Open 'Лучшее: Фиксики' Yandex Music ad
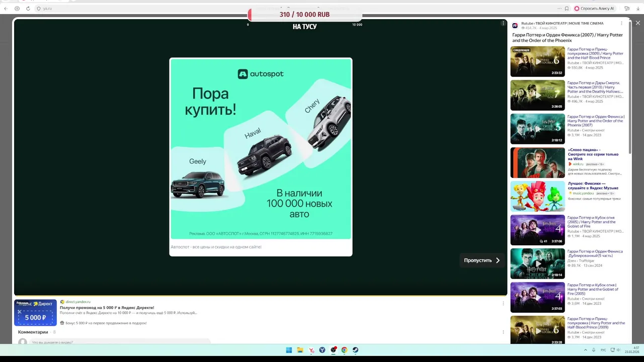 click(593, 186)
